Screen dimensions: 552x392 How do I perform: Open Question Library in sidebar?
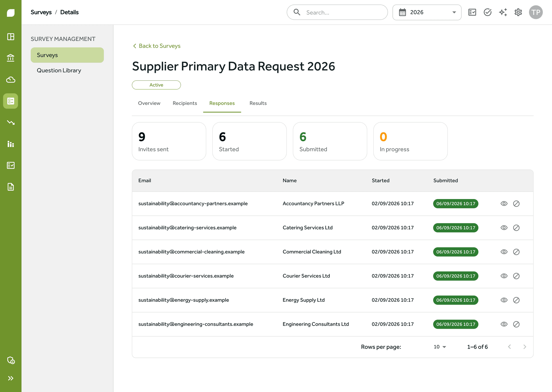pos(59,70)
